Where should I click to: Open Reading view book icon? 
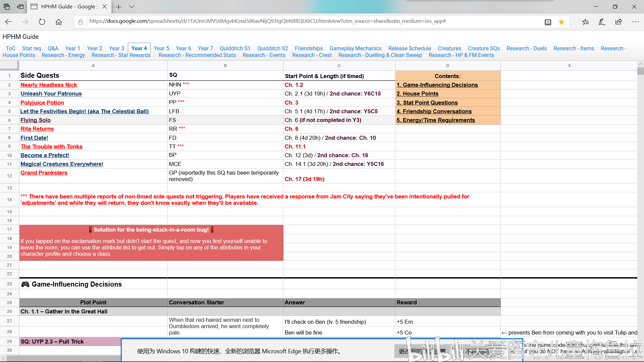(548, 22)
